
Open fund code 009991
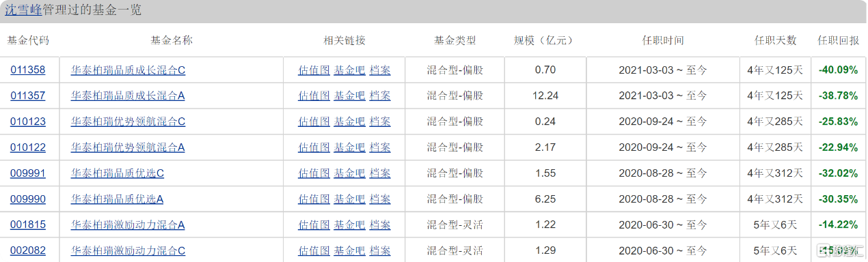[x=28, y=173]
